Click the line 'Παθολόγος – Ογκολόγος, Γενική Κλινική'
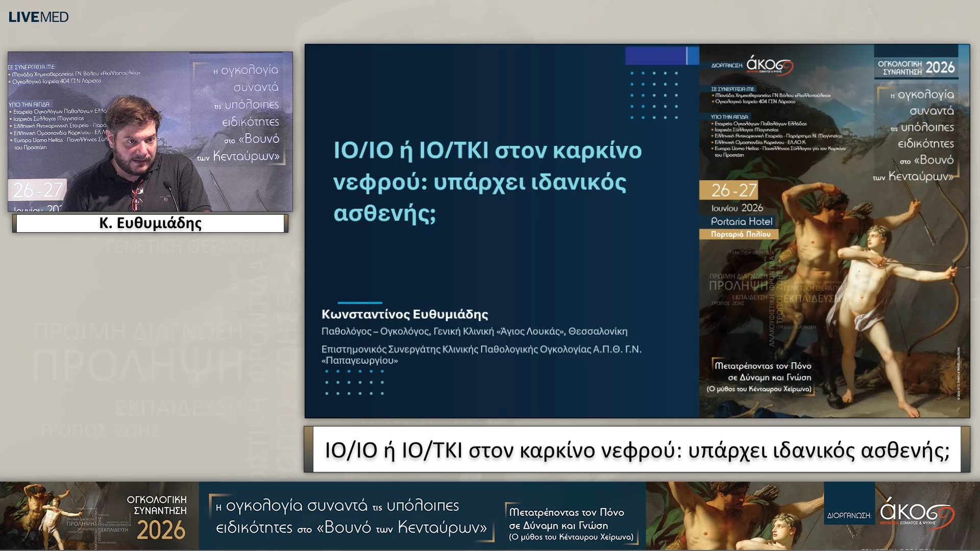The image size is (980, 551). 474,331
